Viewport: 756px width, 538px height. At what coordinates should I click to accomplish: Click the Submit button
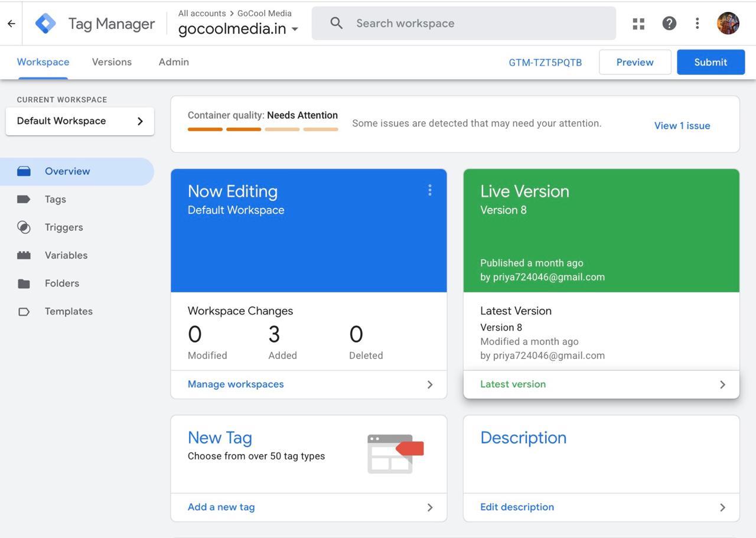coord(711,62)
